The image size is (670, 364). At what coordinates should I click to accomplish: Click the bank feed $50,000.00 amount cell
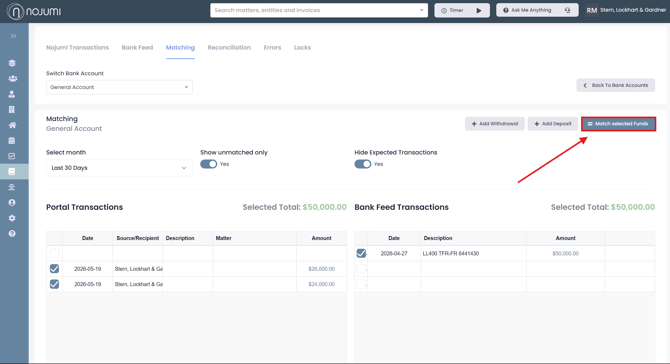[x=565, y=254]
